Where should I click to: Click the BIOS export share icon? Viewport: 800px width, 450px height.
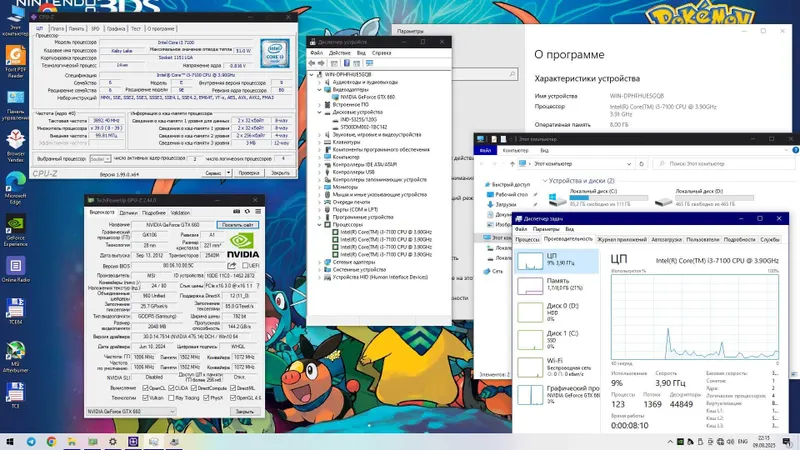click(x=232, y=266)
